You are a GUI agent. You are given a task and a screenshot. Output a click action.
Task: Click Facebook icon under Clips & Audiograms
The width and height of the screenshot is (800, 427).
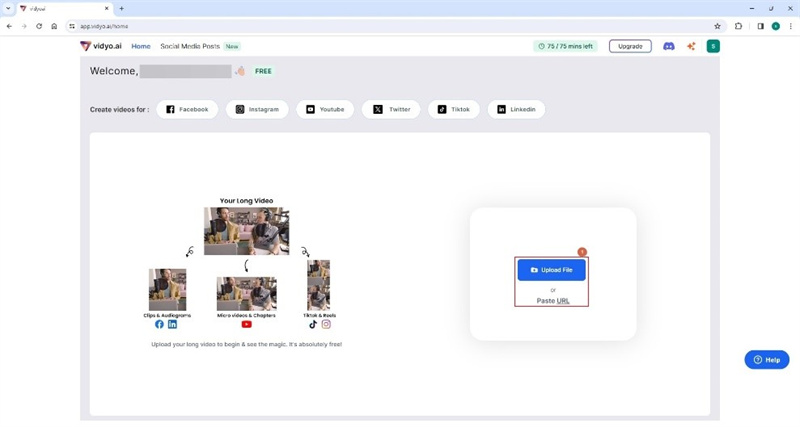159,324
